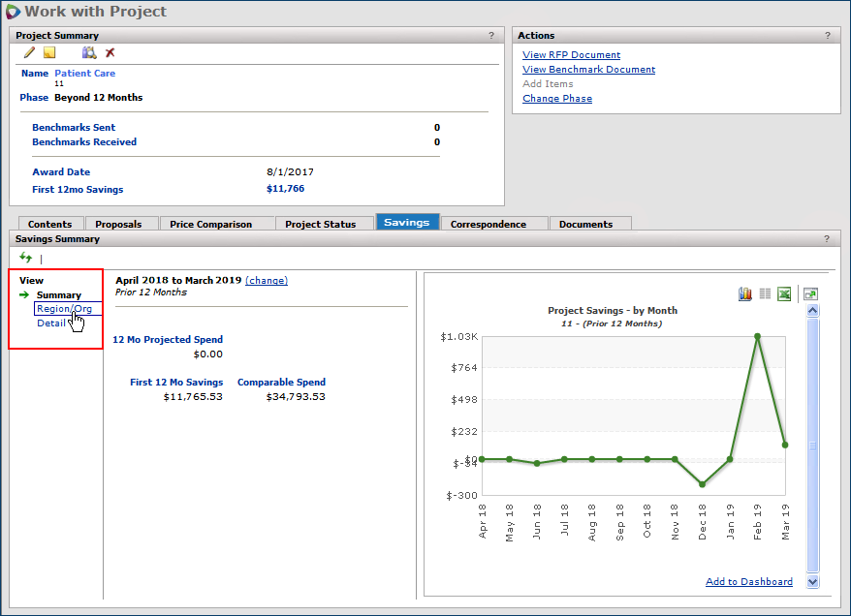Click the chart scrollbar up arrow

tap(812, 310)
